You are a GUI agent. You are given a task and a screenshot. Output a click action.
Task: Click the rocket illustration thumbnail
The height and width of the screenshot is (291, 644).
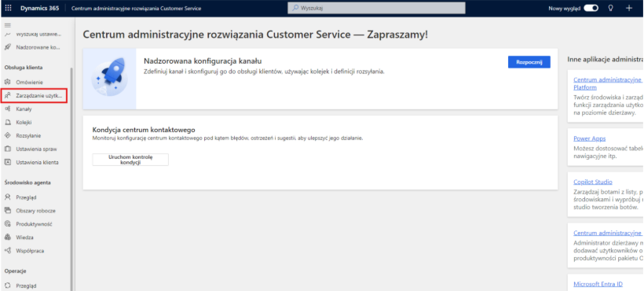tap(109, 79)
